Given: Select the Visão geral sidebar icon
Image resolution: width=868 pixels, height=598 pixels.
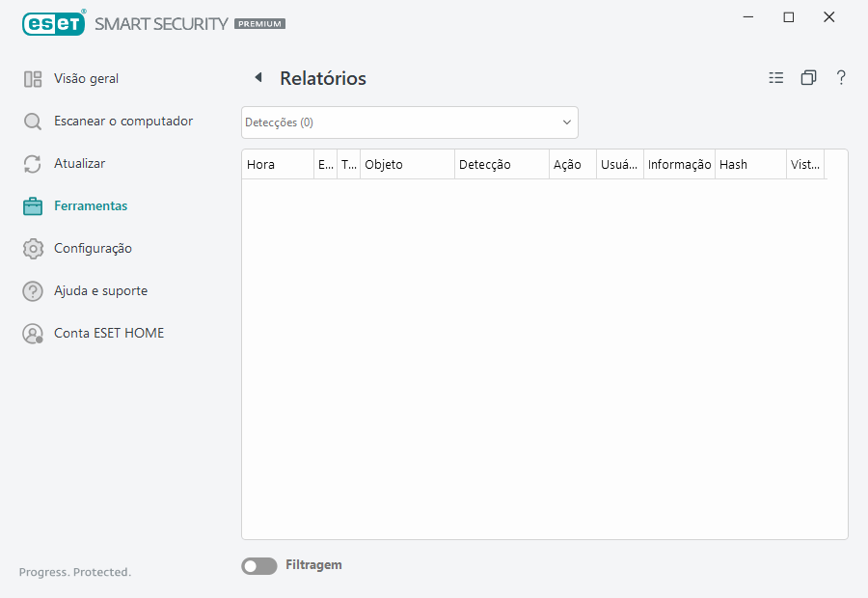Looking at the screenshot, I should pyautogui.click(x=32, y=78).
